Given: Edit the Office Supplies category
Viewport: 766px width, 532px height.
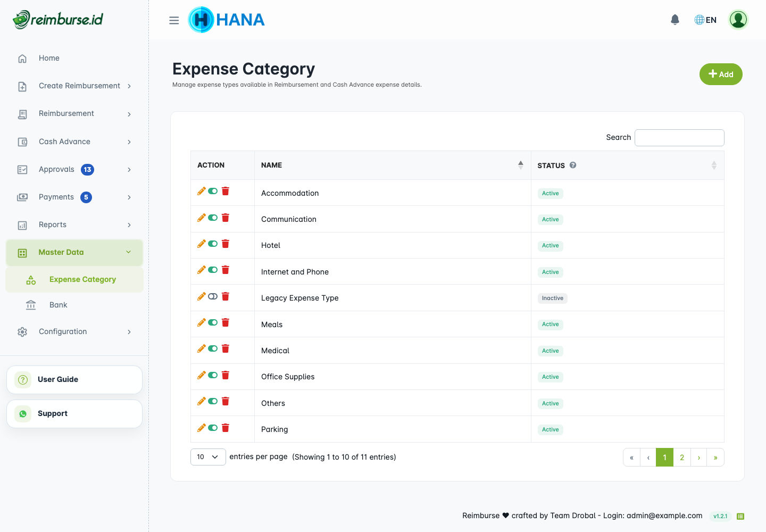Looking at the screenshot, I should coord(202,375).
